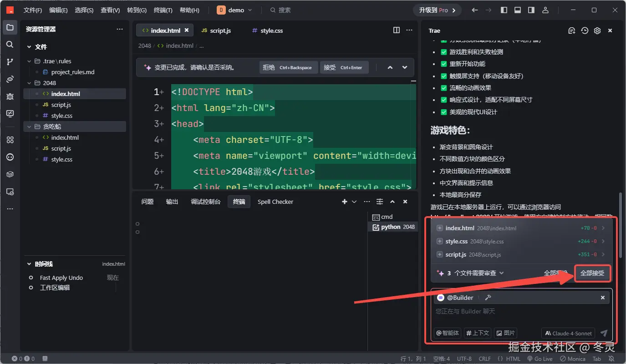Open the Run and Debug bug icon
Viewport: 626px width, 364px height.
[x=10, y=96]
